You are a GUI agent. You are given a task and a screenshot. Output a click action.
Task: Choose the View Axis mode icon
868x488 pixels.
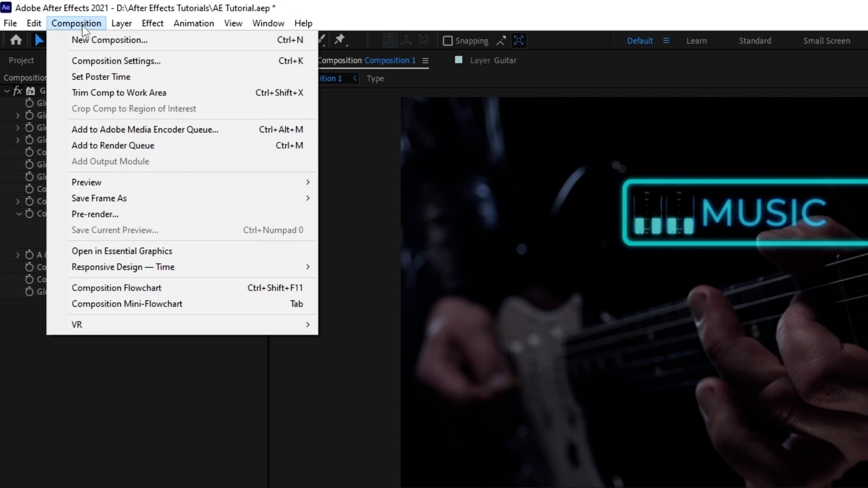423,40
